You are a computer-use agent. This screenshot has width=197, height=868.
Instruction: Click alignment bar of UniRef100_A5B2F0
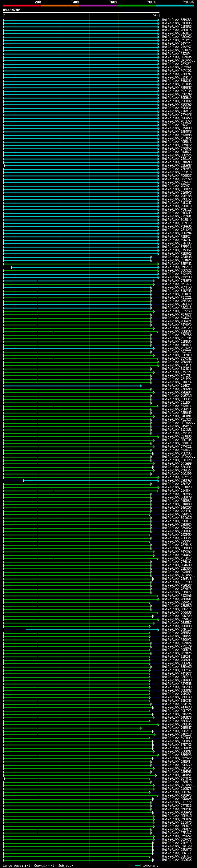pos(85,267)
